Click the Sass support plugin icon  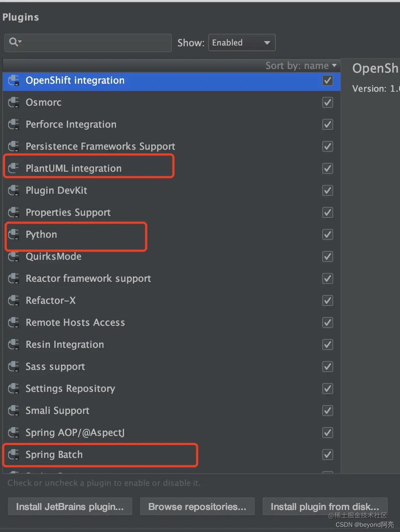[14, 367]
